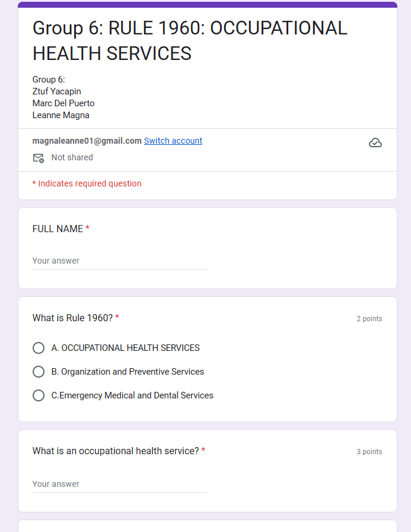Click the name Marc Del Puerto in description

[63, 103]
